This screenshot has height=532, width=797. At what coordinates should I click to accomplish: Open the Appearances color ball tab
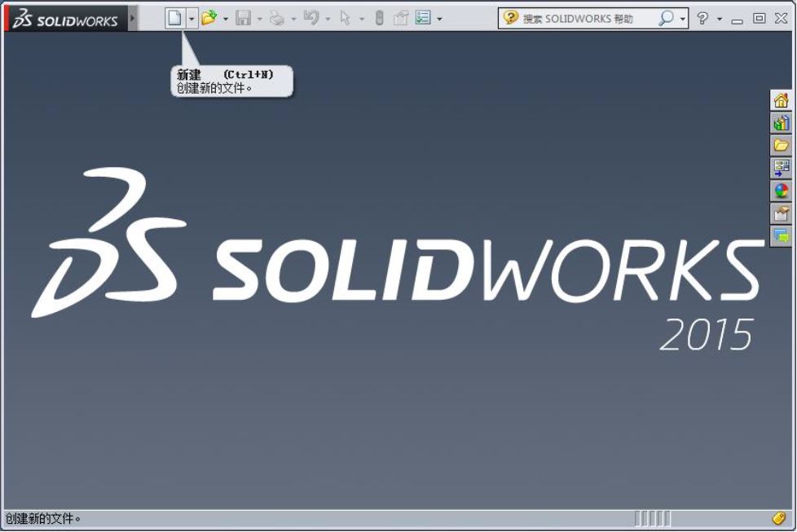tap(781, 191)
